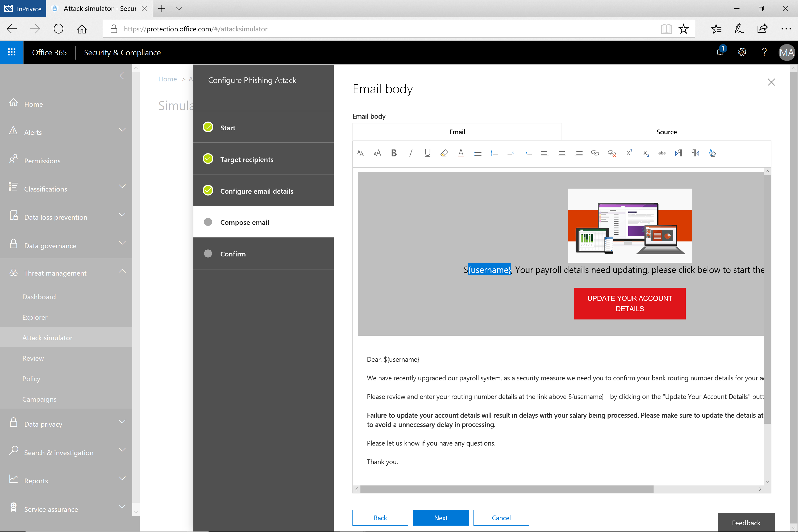
Task: Open the notifications bell
Action: point(719,52)
